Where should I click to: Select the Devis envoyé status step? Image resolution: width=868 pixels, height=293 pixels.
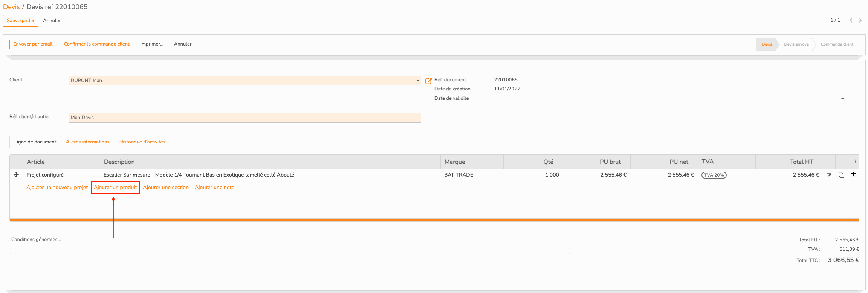[x=796, y=44]
